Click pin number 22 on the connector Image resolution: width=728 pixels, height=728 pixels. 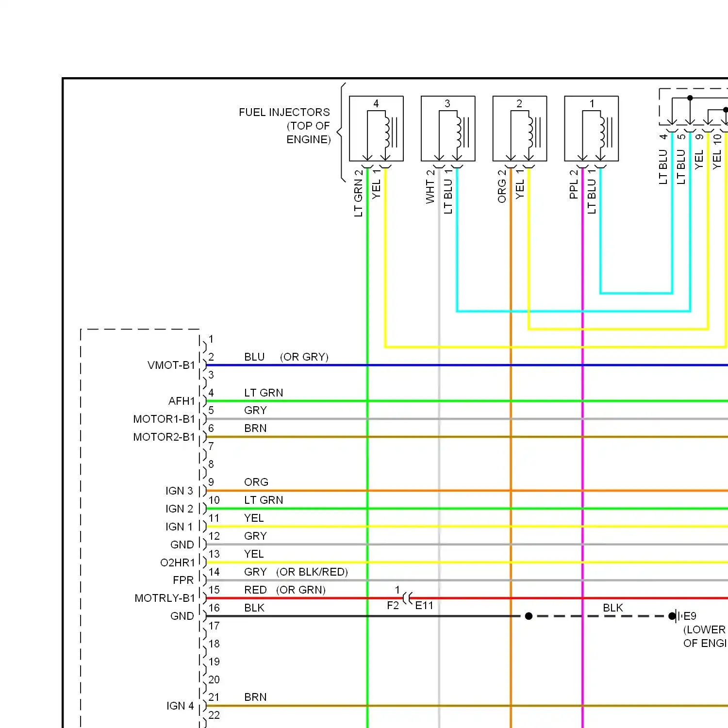point(214,715)
